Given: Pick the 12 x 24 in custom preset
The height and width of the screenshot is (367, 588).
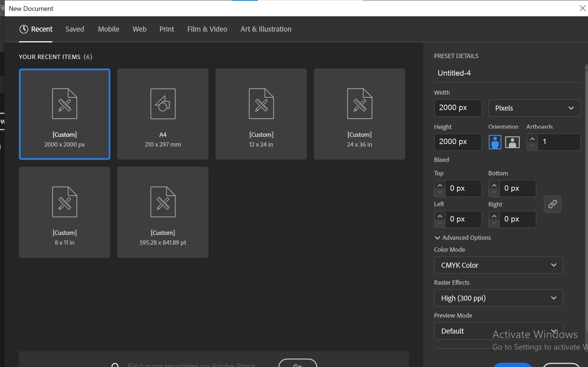Looking at the screenshot, I should [261, 114].
